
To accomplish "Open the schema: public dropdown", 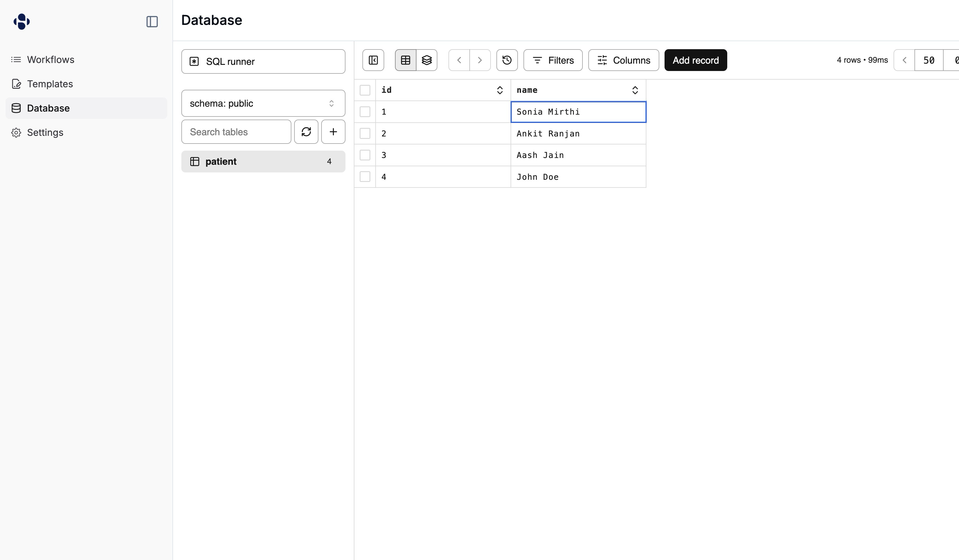I will pos(263,104).
